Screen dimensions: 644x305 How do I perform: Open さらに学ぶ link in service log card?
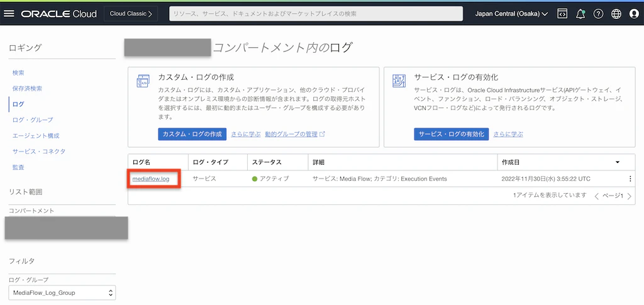pyautogui.click(x=508, y=134)
